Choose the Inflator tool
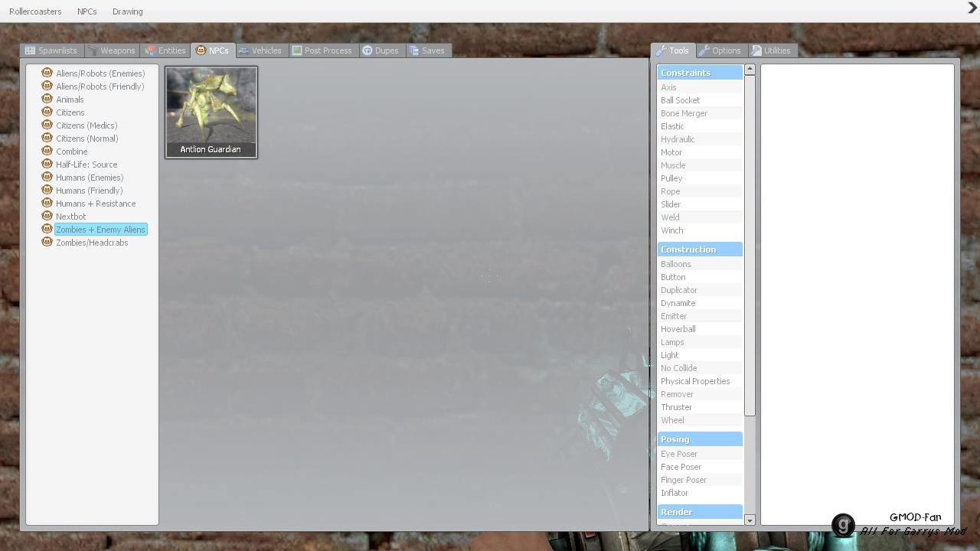980x551 pixels. [x=700, y=493]
